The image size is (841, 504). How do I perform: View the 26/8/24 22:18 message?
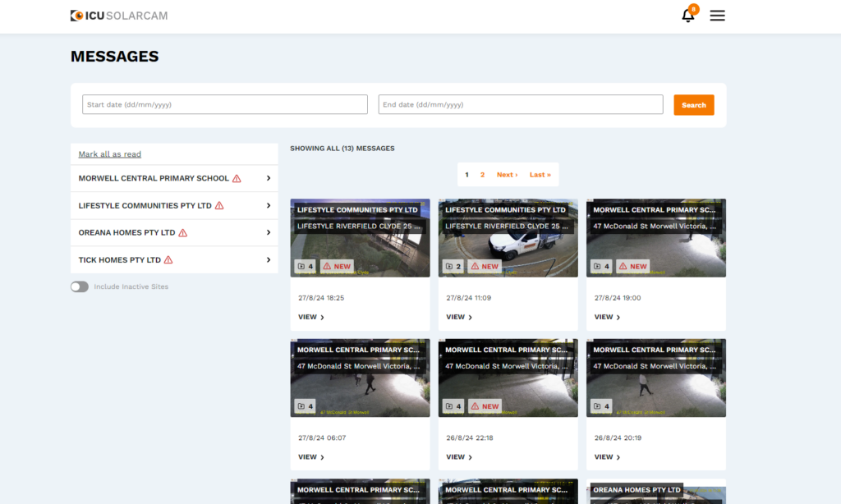459,457
